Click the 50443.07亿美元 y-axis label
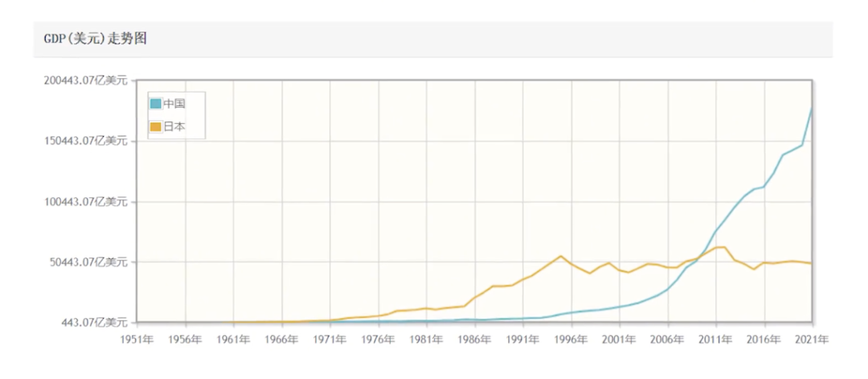868x379 pixels. click(90, 262)
